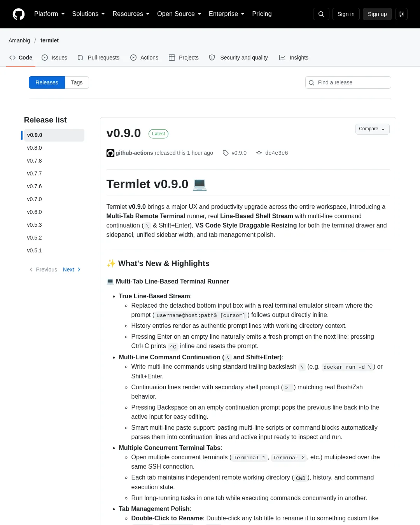Switch to the Actions tab
This screenshot has height=525, width=420.
pyautogui.click(x=144, y=58)
